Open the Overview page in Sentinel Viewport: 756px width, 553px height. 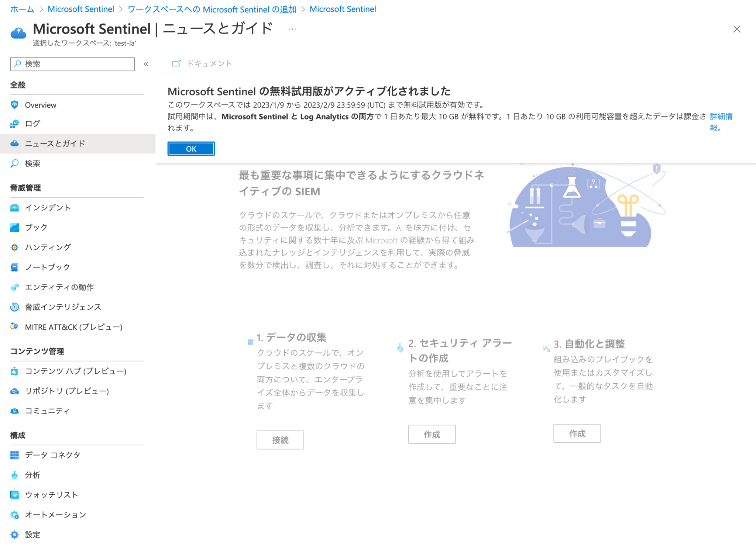pyautogui.click(x=40, y=105)
